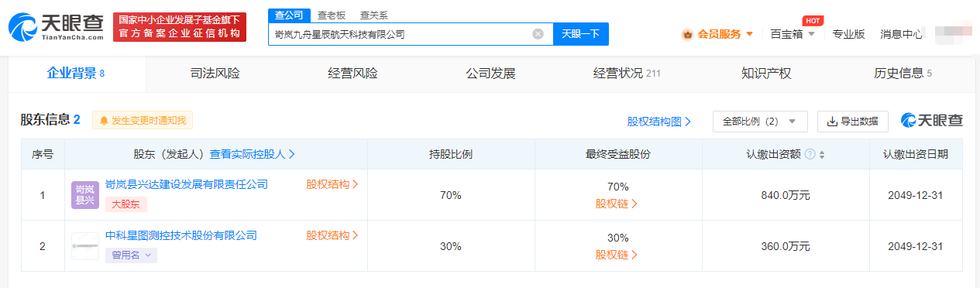Click 中科星图 shareholder logo thumbnail

coord(85,246)
